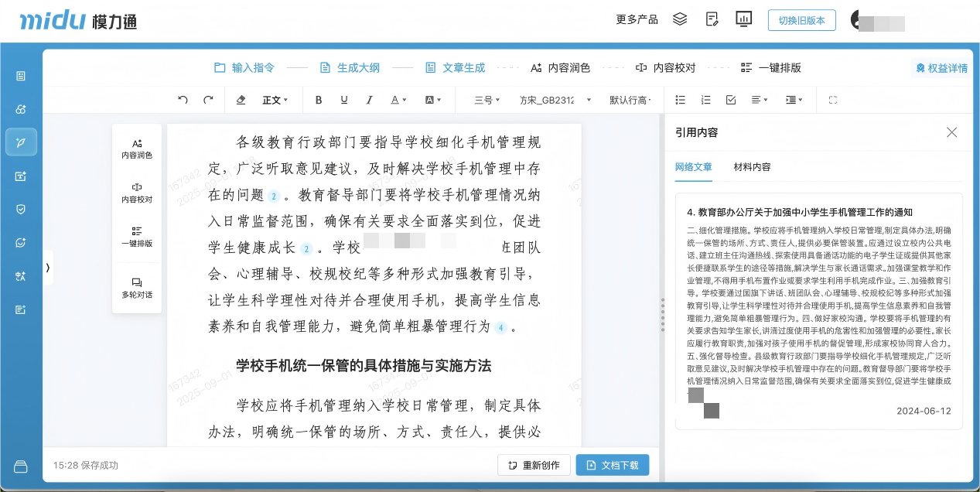Toggle underline formatting
Image resolution: width=980 pixels, height=492 pixels.
(343, 100)
